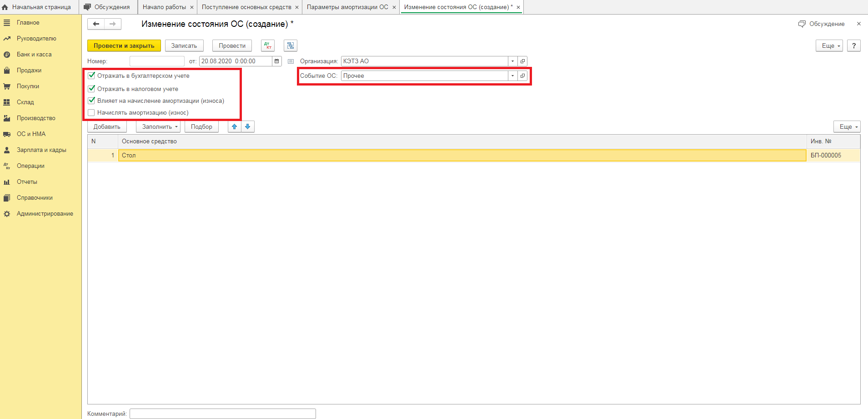Click the Склад grid icon
Screen dimensions: 868x419
7,102
